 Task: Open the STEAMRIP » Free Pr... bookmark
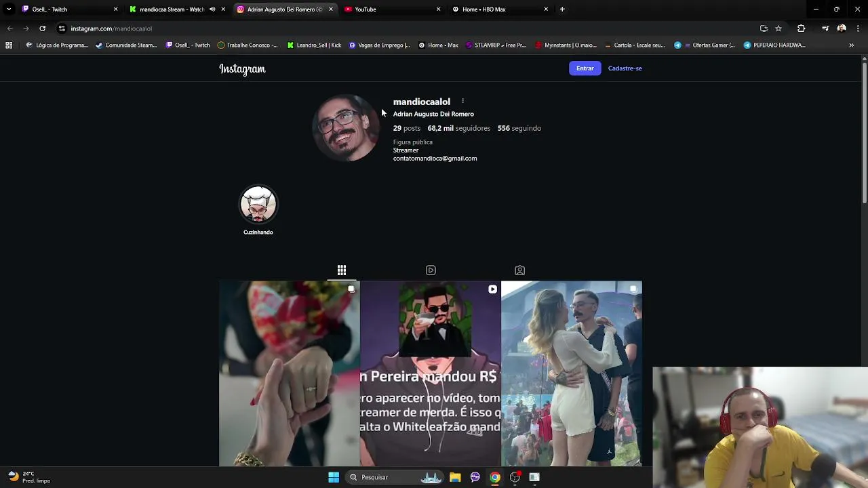click(496, 45)
